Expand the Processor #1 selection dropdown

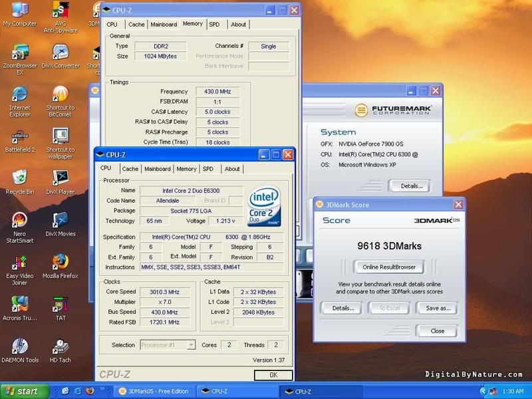pyautogui.click(x=191, y=345)
